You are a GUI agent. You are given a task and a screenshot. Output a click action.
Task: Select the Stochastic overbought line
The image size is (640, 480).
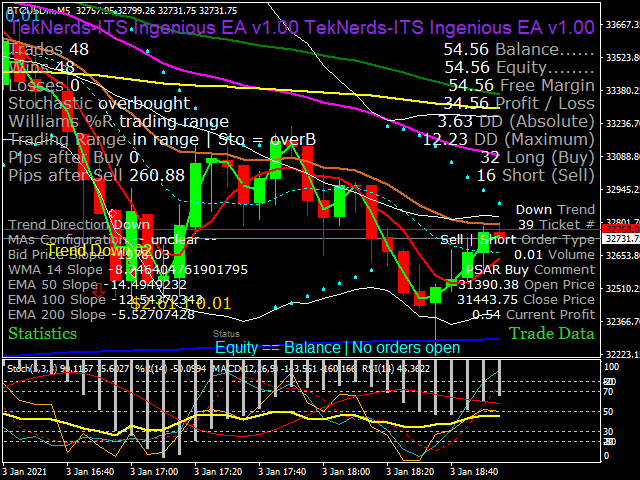(x=99, y=104)
